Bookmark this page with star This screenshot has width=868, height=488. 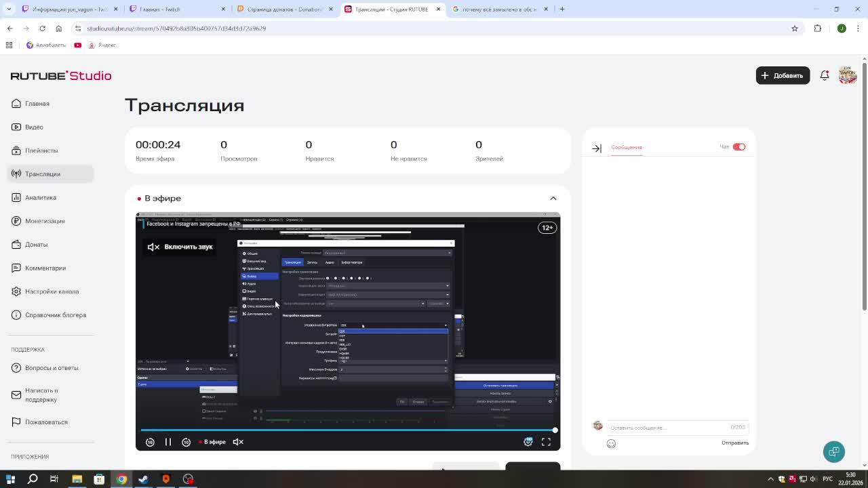(x=795, y=28)
